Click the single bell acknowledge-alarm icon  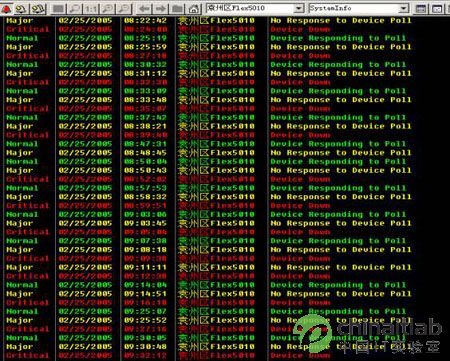point(22,8)
